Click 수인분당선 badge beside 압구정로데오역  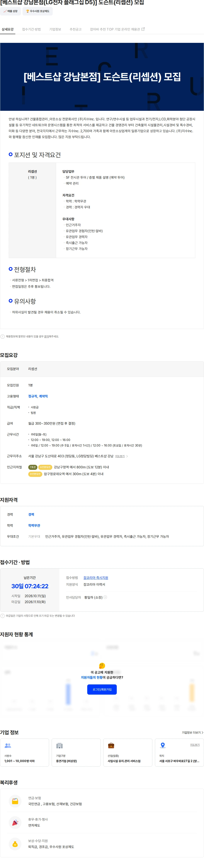(35, 474)
